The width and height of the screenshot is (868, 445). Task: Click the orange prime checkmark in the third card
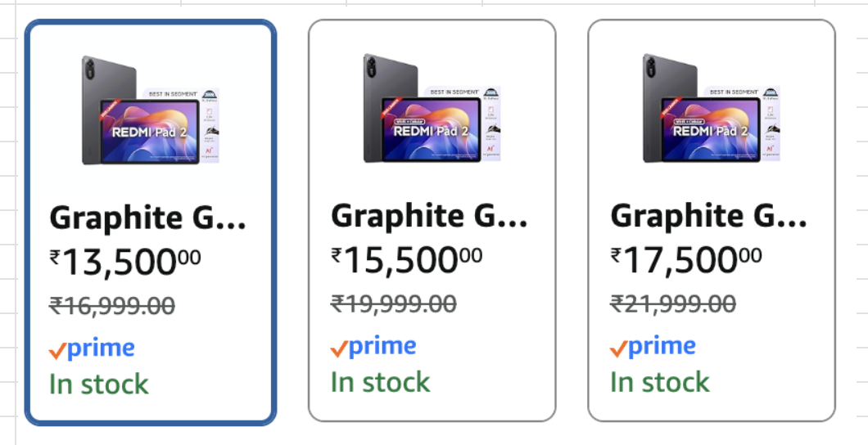click(x=619, y=349)
